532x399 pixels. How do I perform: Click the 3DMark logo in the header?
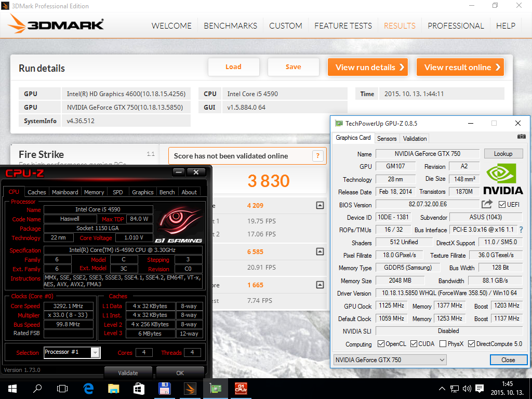(x=56, y=24)
